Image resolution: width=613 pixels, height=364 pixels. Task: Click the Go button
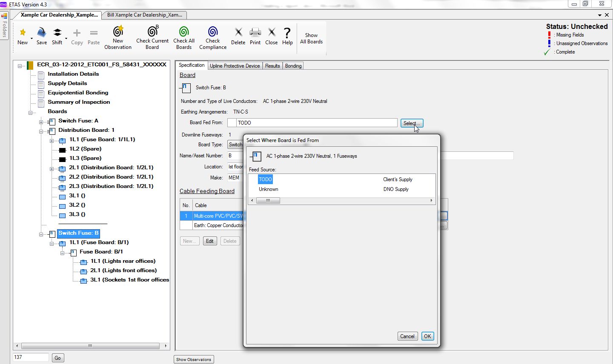(57, 358)
